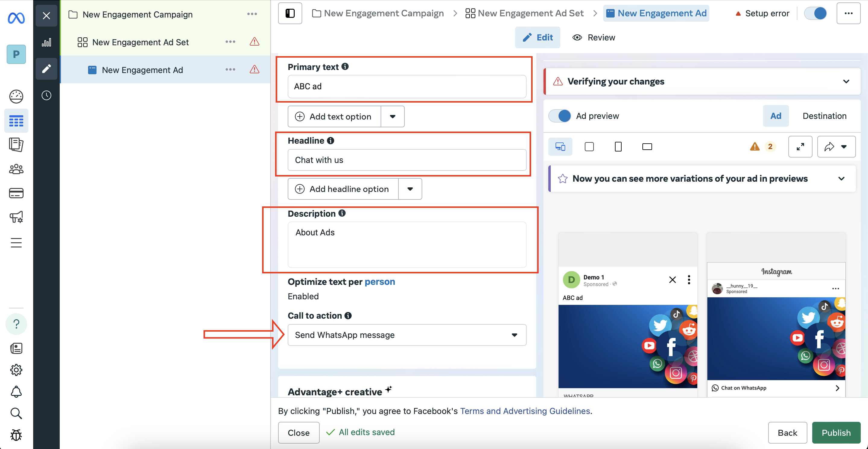Open the Send WhatsApp message dropdown
Screen dimensions: 868x449
click(x=407, y=335)
